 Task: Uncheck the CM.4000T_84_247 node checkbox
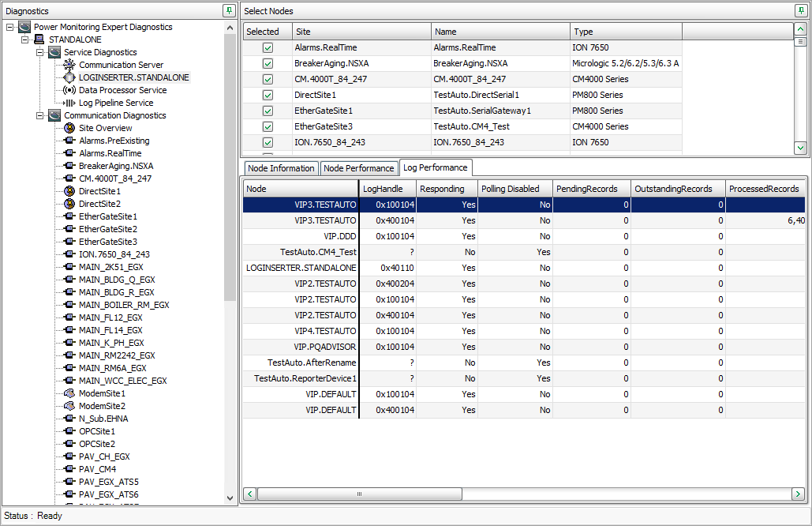click(268, 79)
